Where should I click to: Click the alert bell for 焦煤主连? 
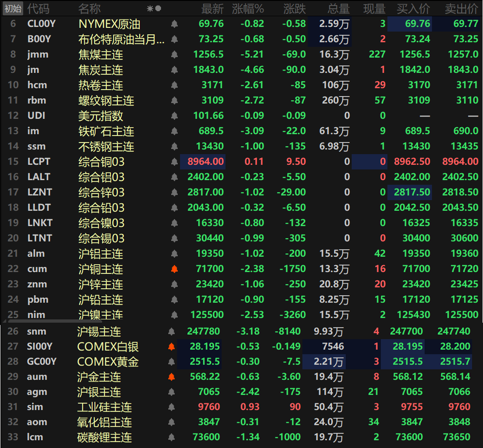click(174, 55)
